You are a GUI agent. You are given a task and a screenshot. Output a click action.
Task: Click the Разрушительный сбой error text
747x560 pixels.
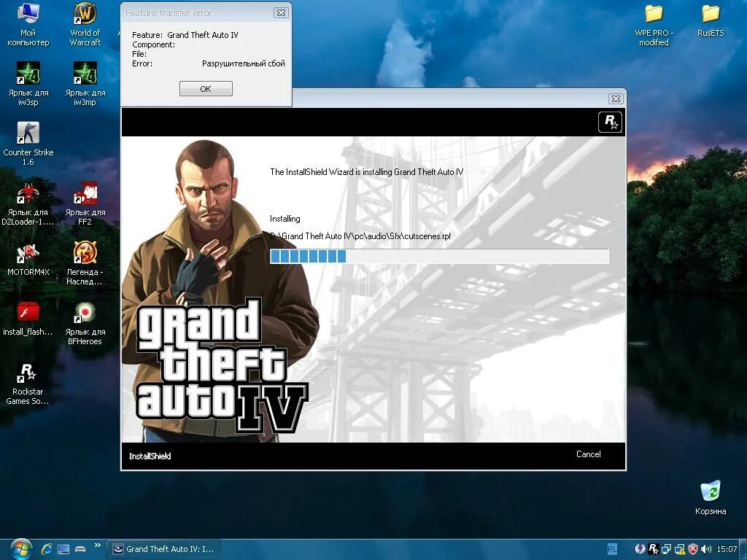(x=244, y=63)
